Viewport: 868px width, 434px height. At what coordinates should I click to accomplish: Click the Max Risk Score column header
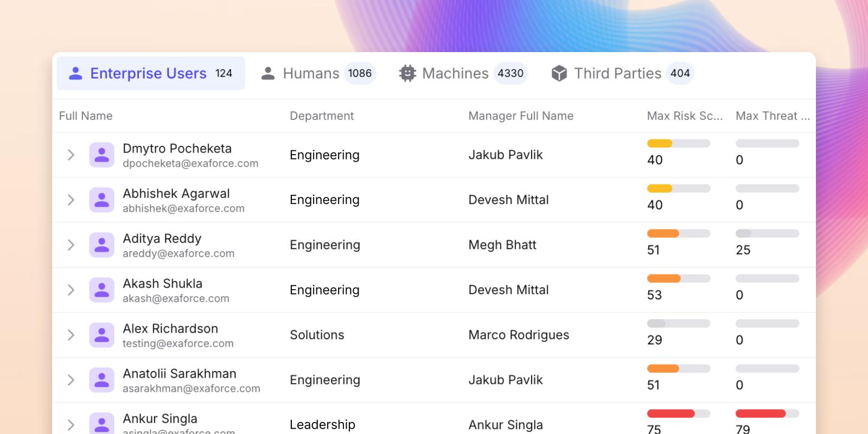(x=685, y=116)
